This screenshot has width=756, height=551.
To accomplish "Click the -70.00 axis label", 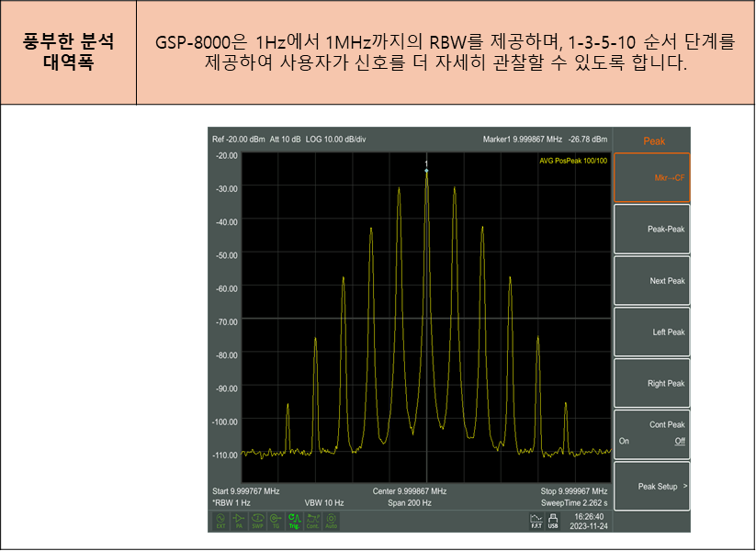I will (227, 322).
